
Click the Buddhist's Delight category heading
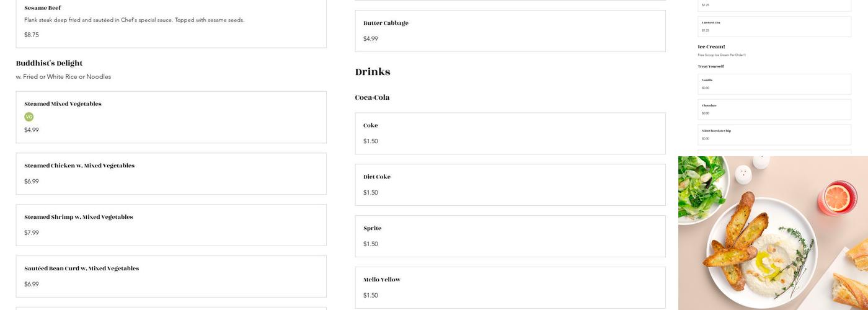(x=49, y=63)
